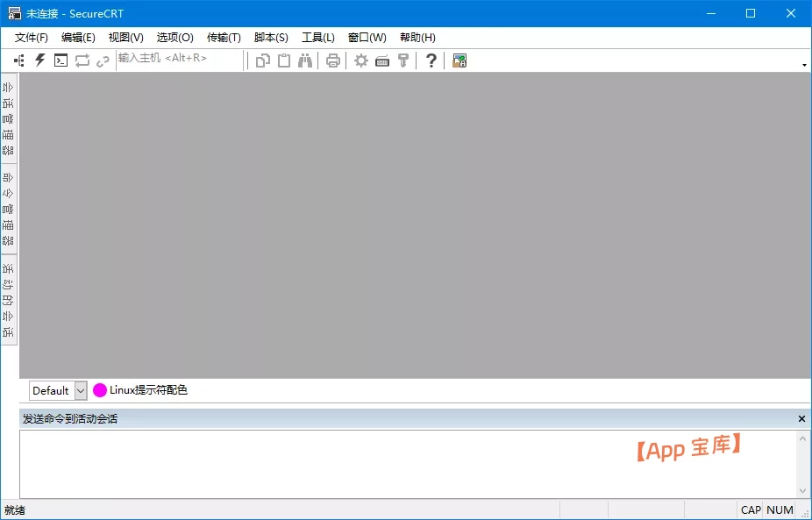Open Help question mark icon
The width and height of the screenshot is (812, 520).
coord(431,61)
